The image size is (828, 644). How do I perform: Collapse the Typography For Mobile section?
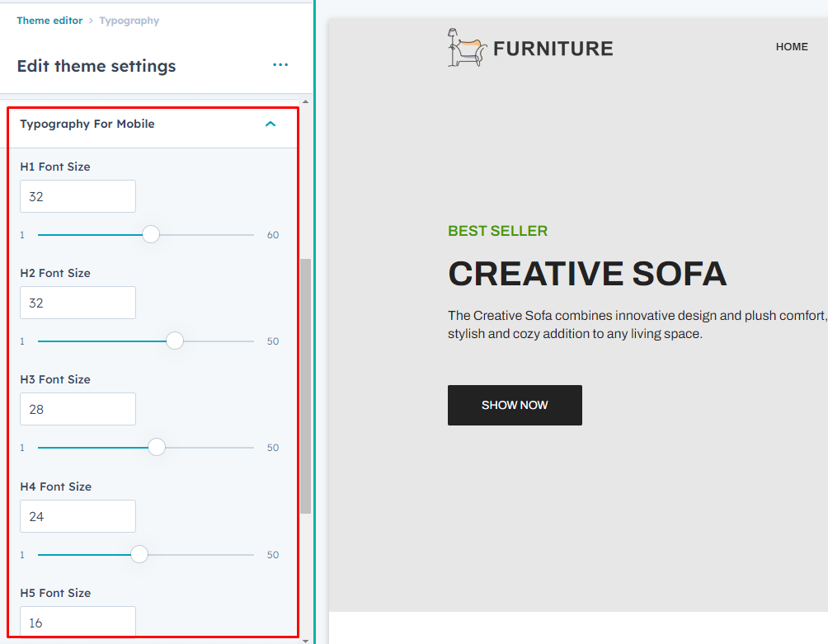tap(270, 125)
